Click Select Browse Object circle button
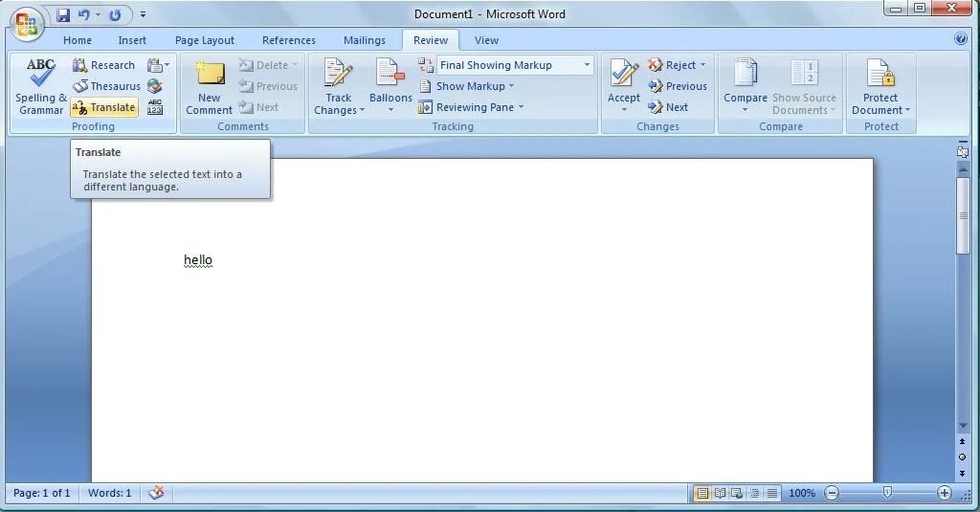The height and width of the screenshot is (512, 980). [963, 457]
